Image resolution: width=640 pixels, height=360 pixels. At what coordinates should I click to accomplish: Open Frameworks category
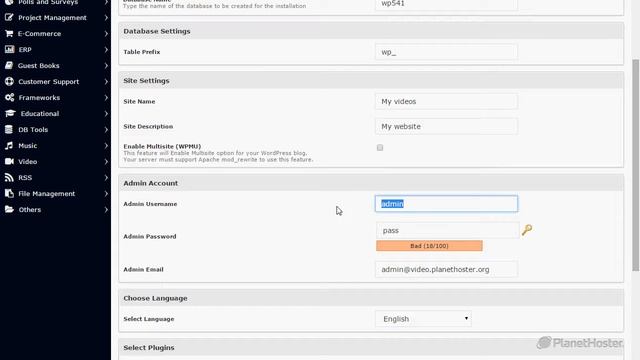point(39,98)
